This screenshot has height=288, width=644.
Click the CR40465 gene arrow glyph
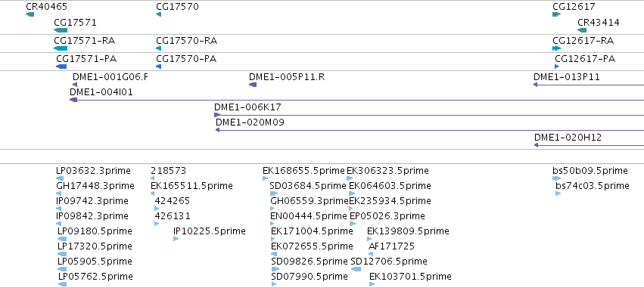click(x=30, y=15)
